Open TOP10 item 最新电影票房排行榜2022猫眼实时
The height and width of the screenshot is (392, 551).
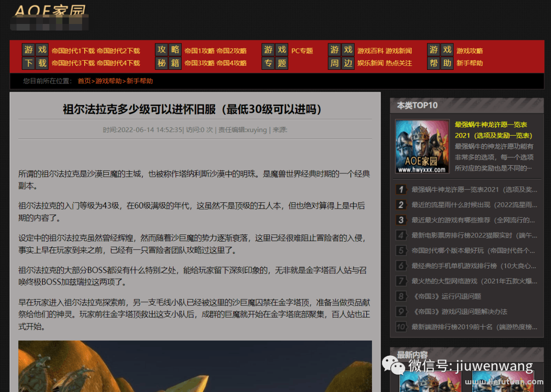pyautogui.click(x=474, y=236)
